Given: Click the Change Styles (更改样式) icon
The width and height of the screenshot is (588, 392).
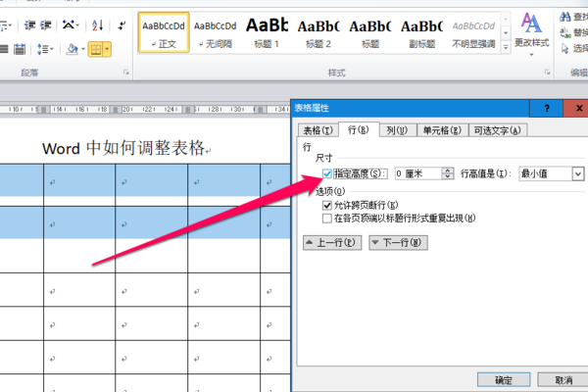Looking at the screenshot, I should (531, 23).
